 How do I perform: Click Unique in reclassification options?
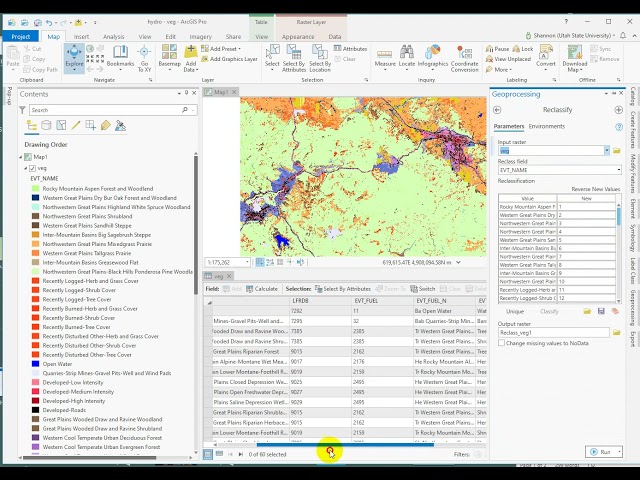(515, 311)
